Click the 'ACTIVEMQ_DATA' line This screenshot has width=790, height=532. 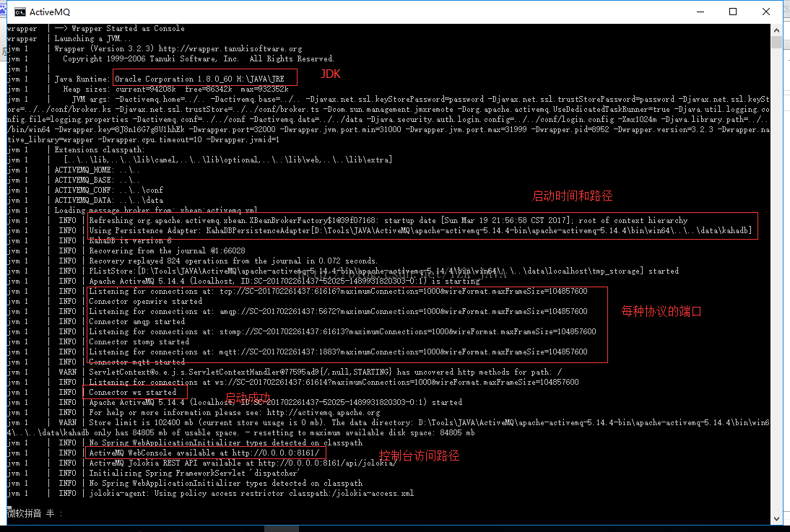pyautogui.click(x=109, y=200)
